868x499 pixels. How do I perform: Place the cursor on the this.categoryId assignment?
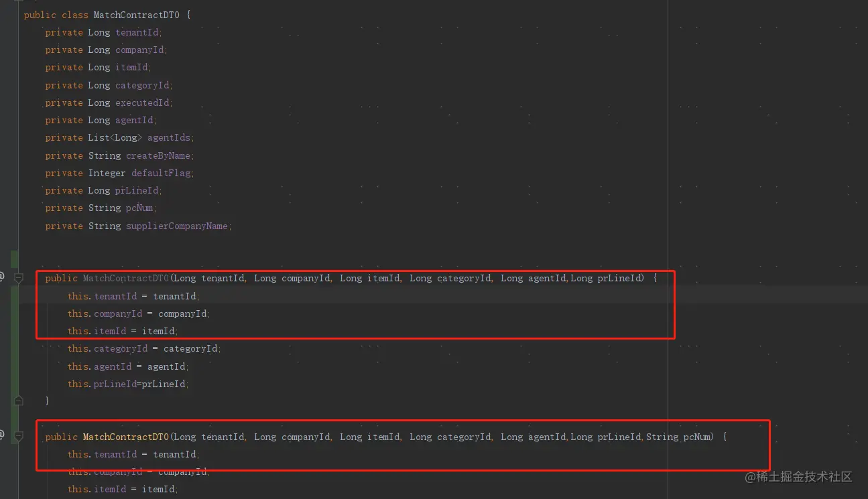tap(143, 348)
